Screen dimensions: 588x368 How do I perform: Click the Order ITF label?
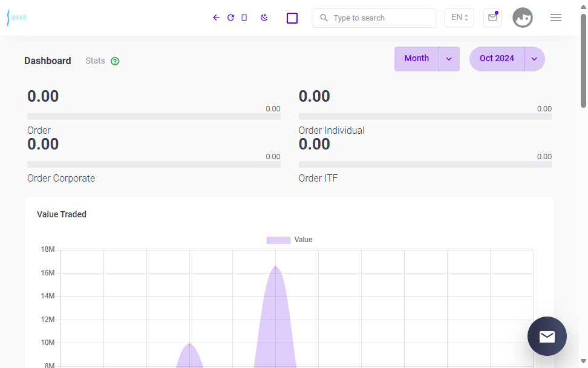[x=318, y=178]
